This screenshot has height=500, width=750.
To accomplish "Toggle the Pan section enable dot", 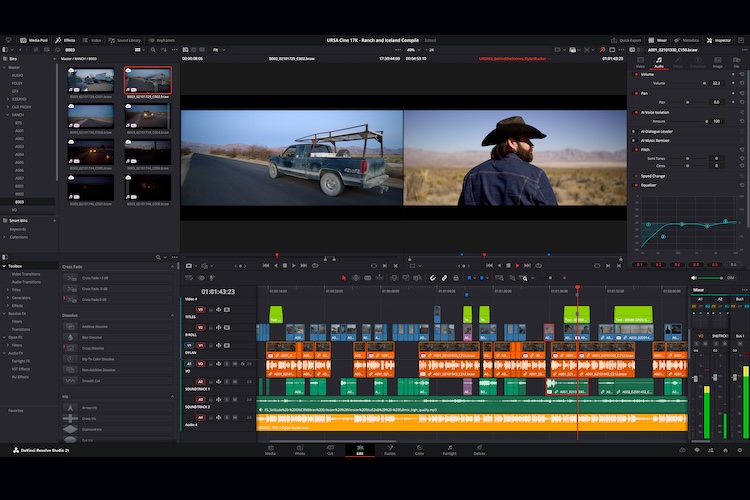I will (x=636, y=93).
